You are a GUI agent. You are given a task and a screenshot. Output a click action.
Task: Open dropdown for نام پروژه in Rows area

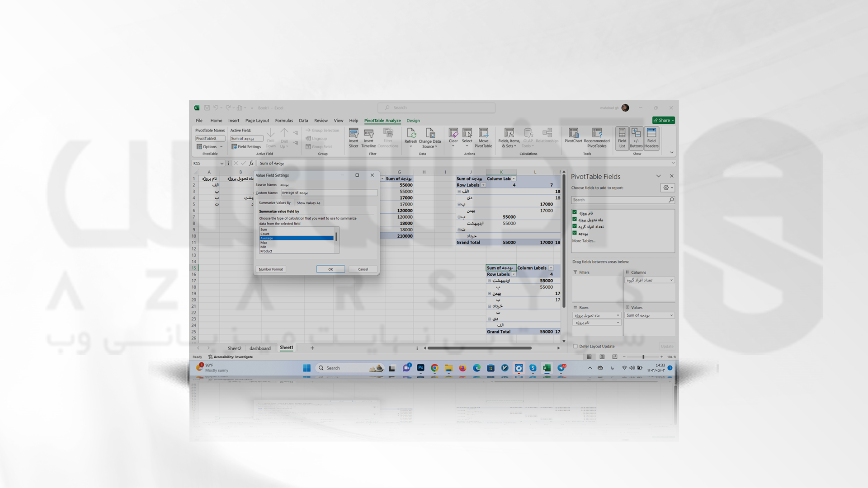tap(618, 323)
